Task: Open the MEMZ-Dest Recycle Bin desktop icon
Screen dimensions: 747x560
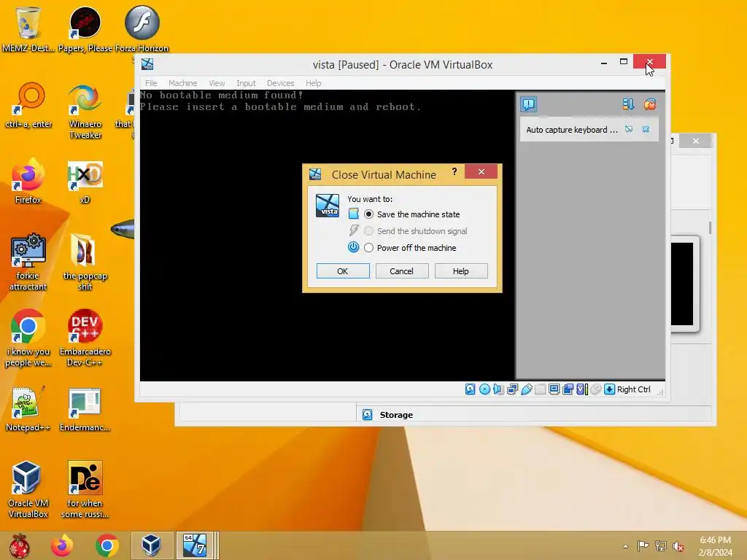Action: tap(28, 28)
